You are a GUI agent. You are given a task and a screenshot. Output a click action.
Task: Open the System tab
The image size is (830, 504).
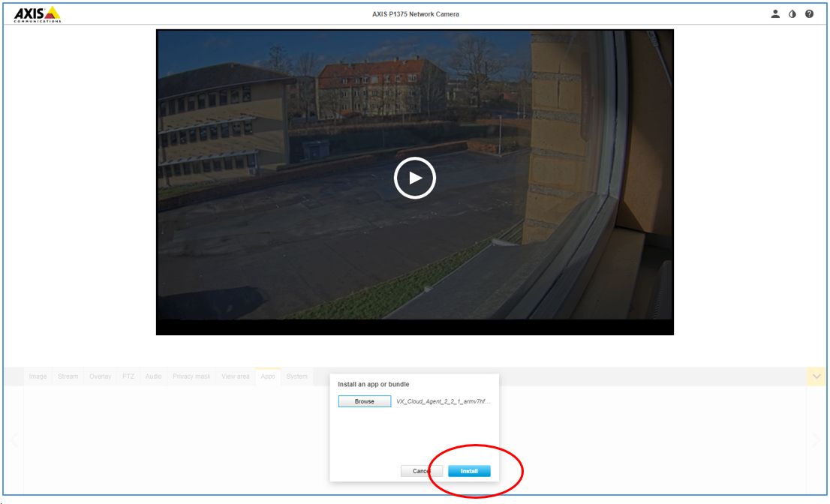[296, 376]
